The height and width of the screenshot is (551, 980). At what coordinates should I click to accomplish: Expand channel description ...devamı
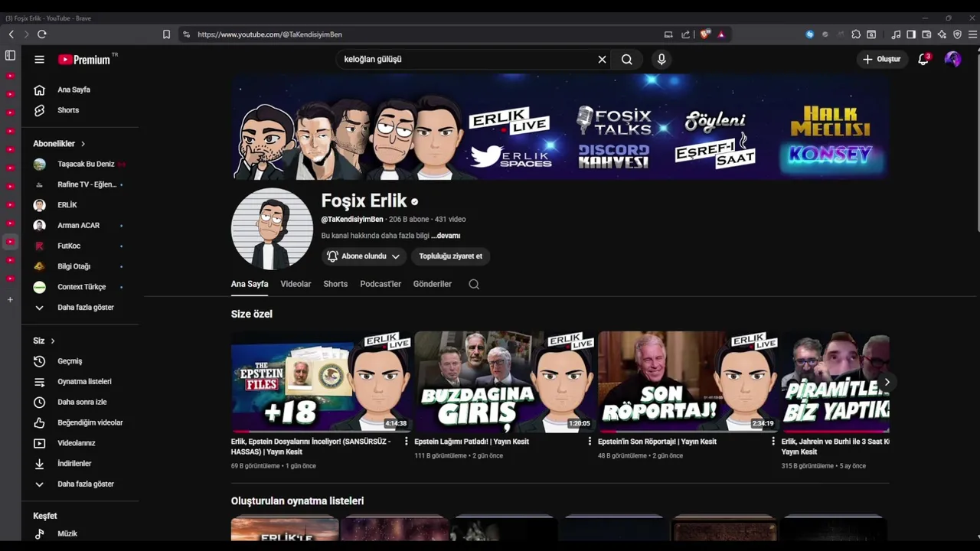tap(446, 236)
